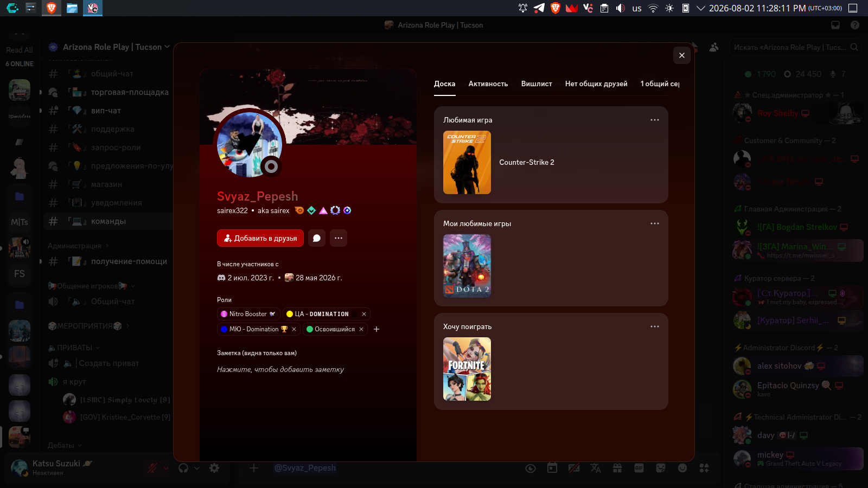
Task: Click the note field to add a note
Action: 280,369
